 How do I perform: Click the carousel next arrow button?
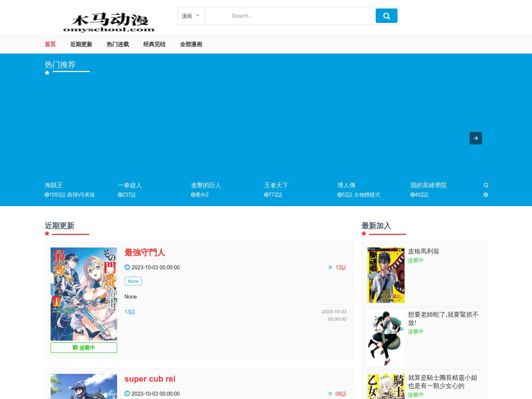(476, 138)
